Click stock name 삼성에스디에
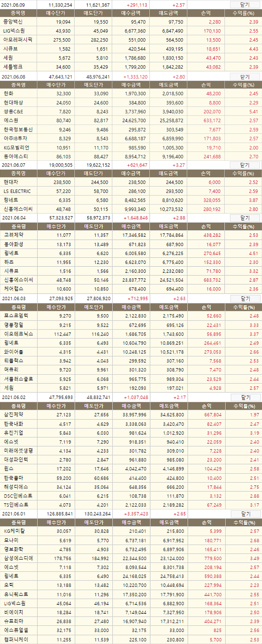The width and height of the screenshot is (262, 644). (19, 558)
